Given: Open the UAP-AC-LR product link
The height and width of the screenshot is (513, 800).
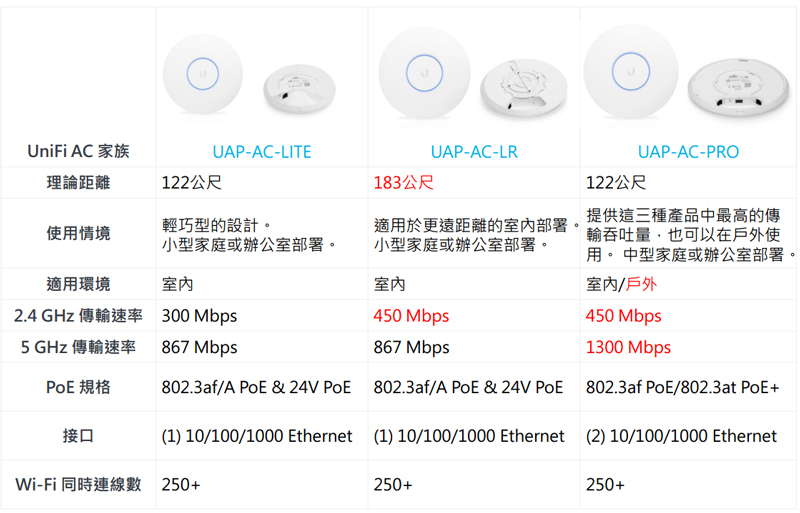Looking at the screenshot, I should [474, 152].
